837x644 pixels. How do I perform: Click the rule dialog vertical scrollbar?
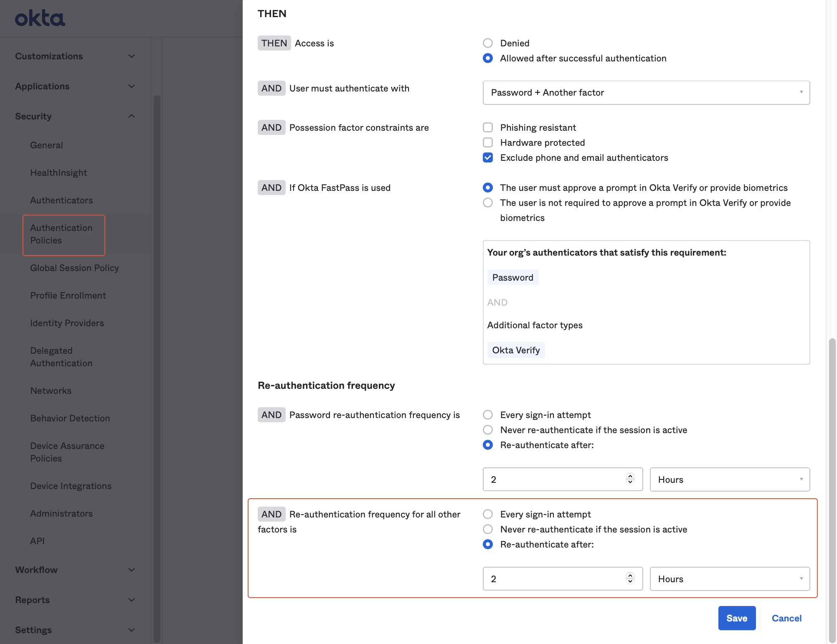[832, 490]
